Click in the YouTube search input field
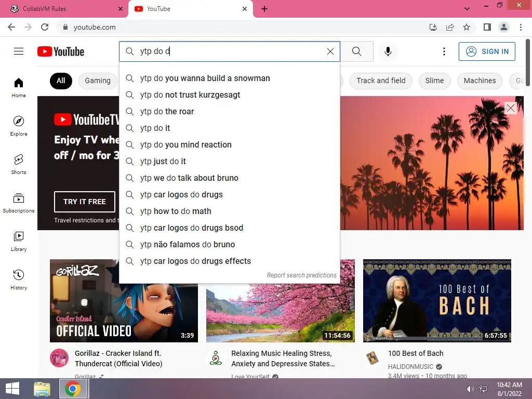 [x=231, y=51]
